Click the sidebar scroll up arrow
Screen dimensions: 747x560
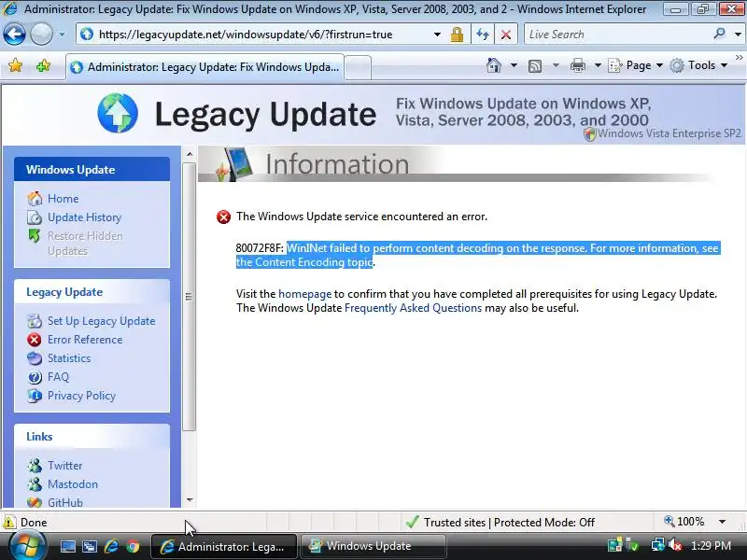(190, 154)
